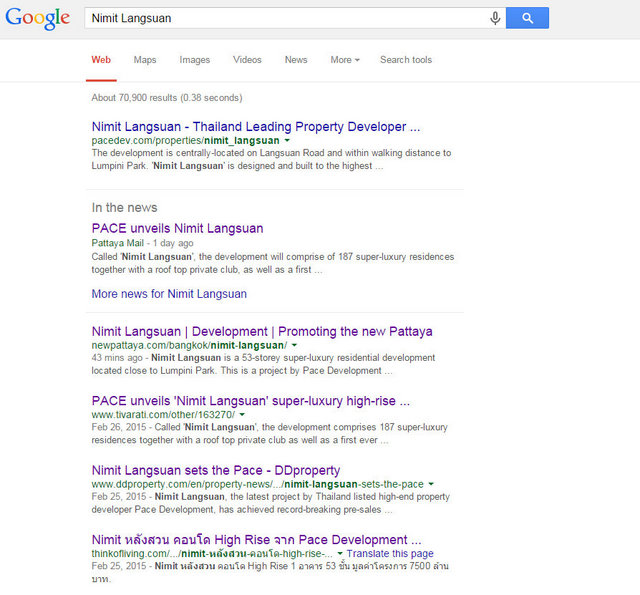Viewport: 640px width, 595px height.
Task: Open Nimit Langsuan sets the Pace DDproperty result
Action: [x=216, y=470]
